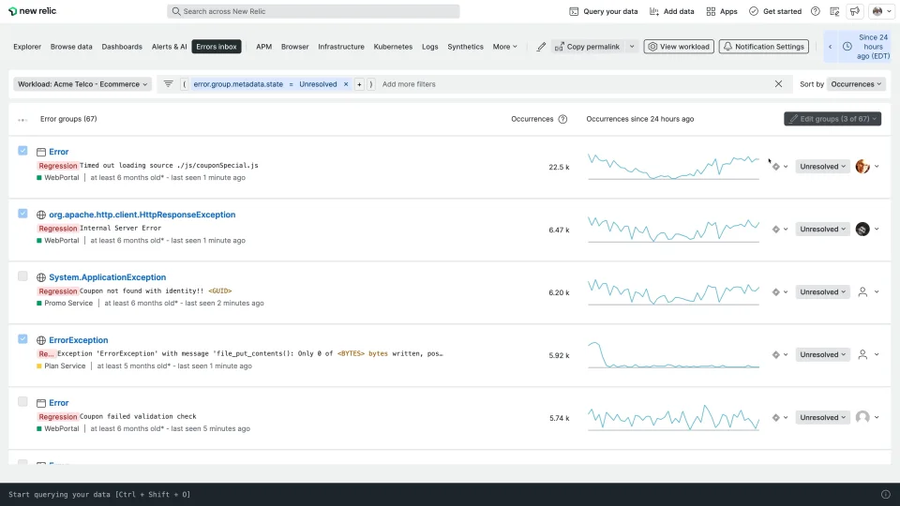The height and width of the screenshot is (506, 900).
Task: Click the pencil edit icon
Action: pyautogui.click(x=541, y=47)
